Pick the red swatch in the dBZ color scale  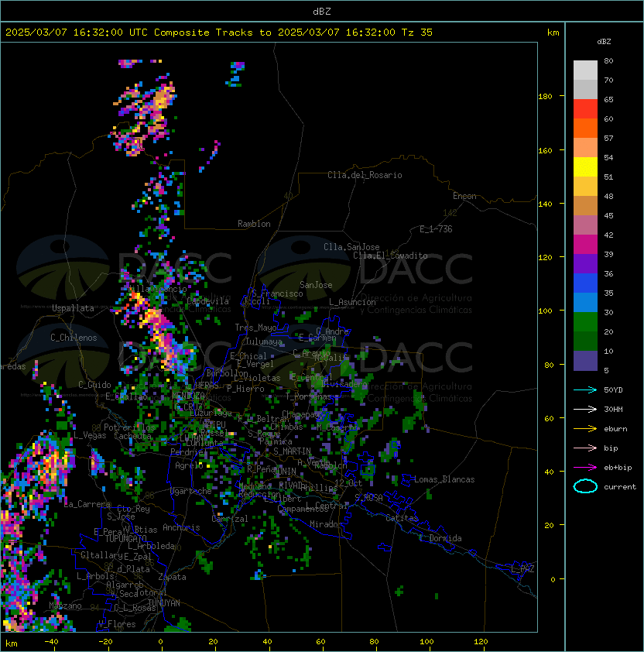[585, 109]
